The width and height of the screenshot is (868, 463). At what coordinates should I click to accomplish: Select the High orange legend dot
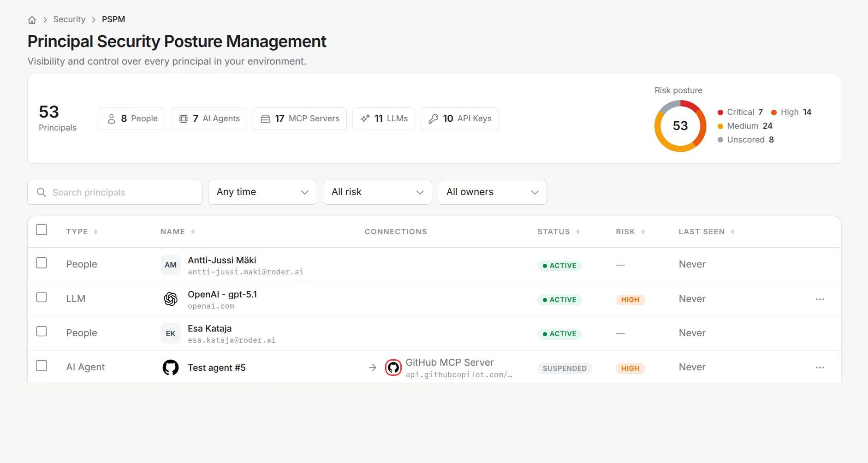pos(774,113)
